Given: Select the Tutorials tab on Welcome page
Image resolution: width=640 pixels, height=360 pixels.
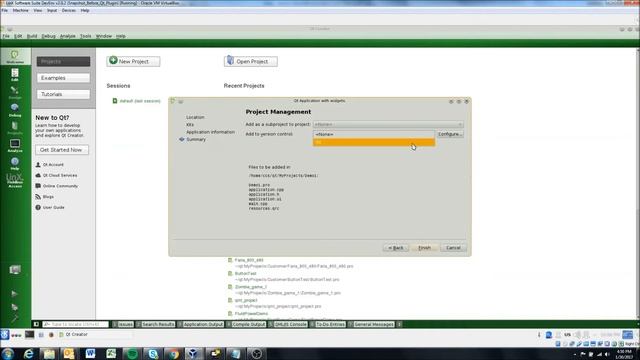Looking at the screenshot, I should point(63,94).
